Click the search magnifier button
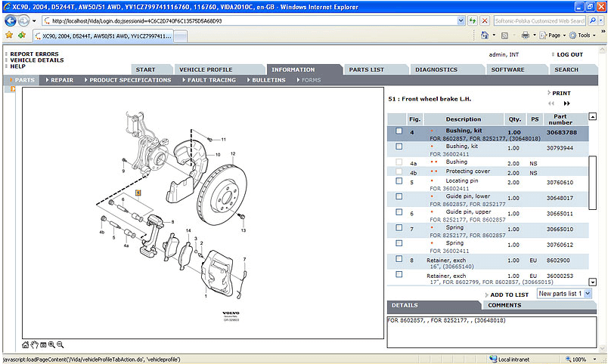Viewport: 608px width, 364px height. pos(592,20)
